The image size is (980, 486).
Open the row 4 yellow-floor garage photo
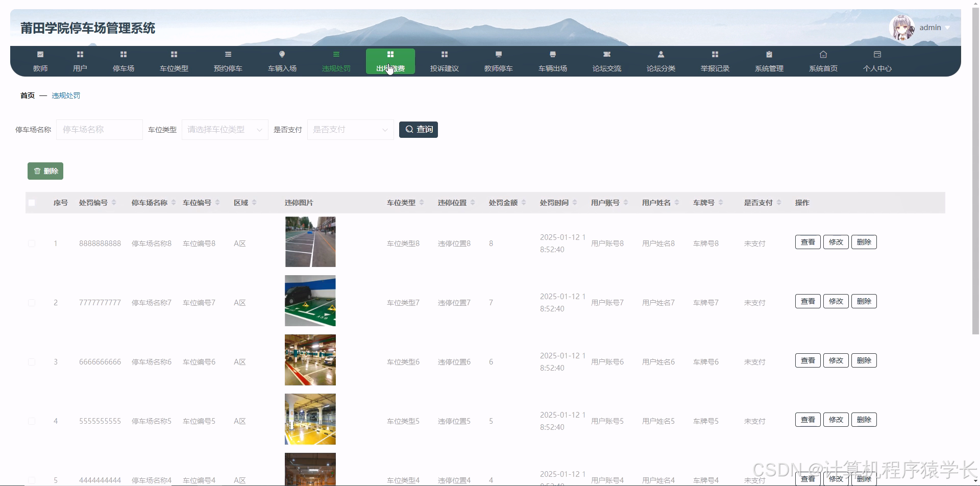point(310,419)
